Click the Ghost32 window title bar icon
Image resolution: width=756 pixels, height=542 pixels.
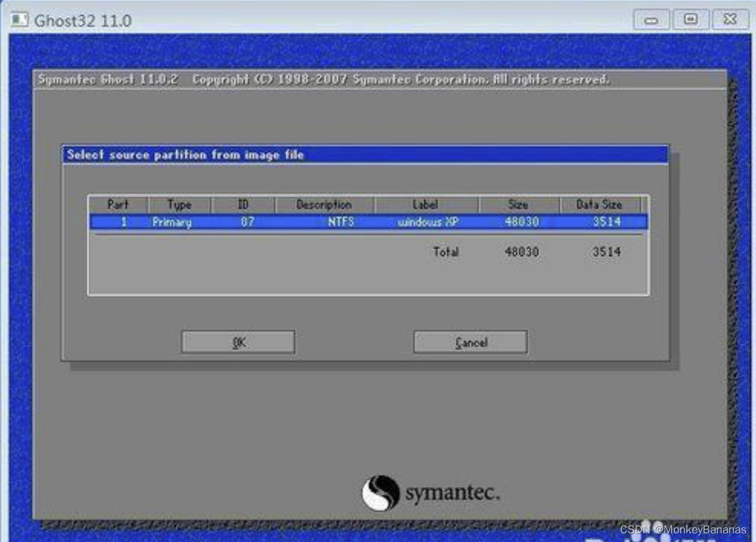click(20, 20)
